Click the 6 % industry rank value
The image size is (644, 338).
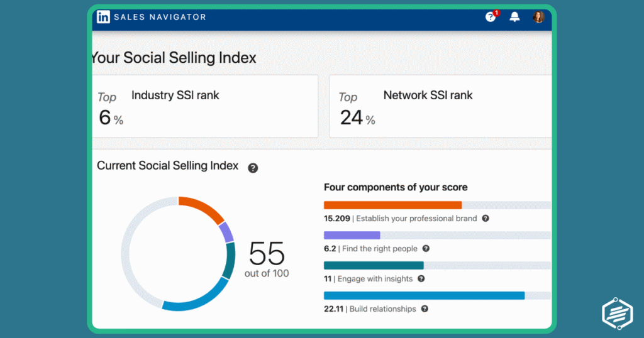(111, 117)
